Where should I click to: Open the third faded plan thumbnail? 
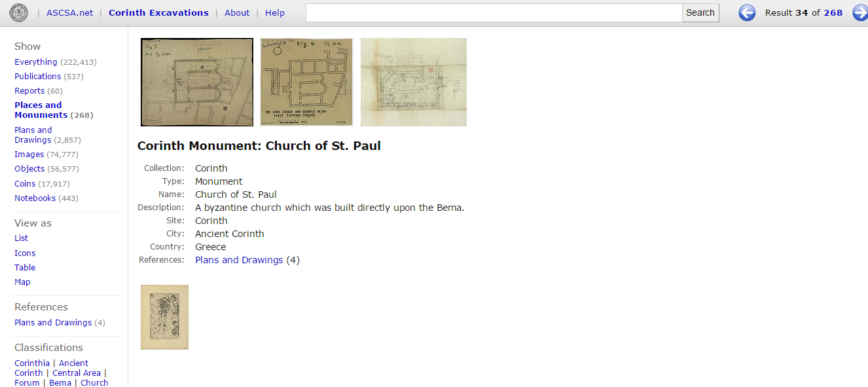(x=414, y=82)
